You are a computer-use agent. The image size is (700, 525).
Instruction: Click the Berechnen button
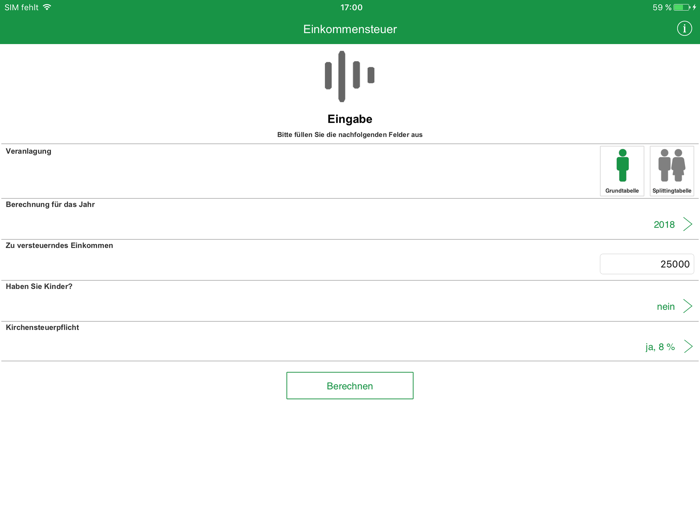(x=350, y=386)
